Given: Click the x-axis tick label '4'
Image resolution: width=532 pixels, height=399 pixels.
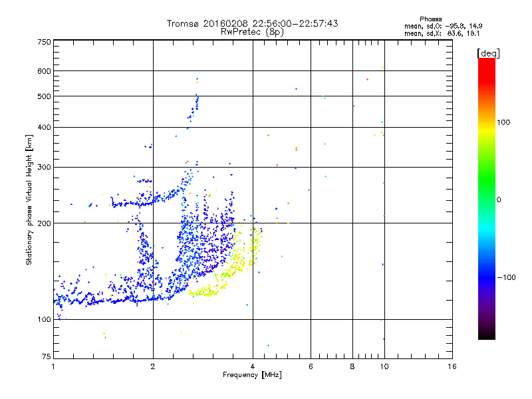Looking at the screenshot, I should pos(253,366).
